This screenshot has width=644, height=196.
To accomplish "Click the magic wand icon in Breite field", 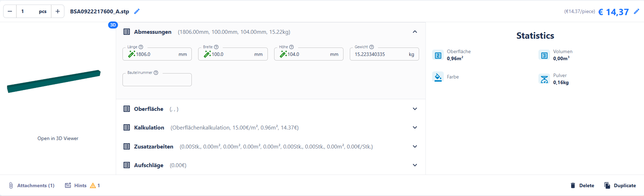I will point(207,54).
